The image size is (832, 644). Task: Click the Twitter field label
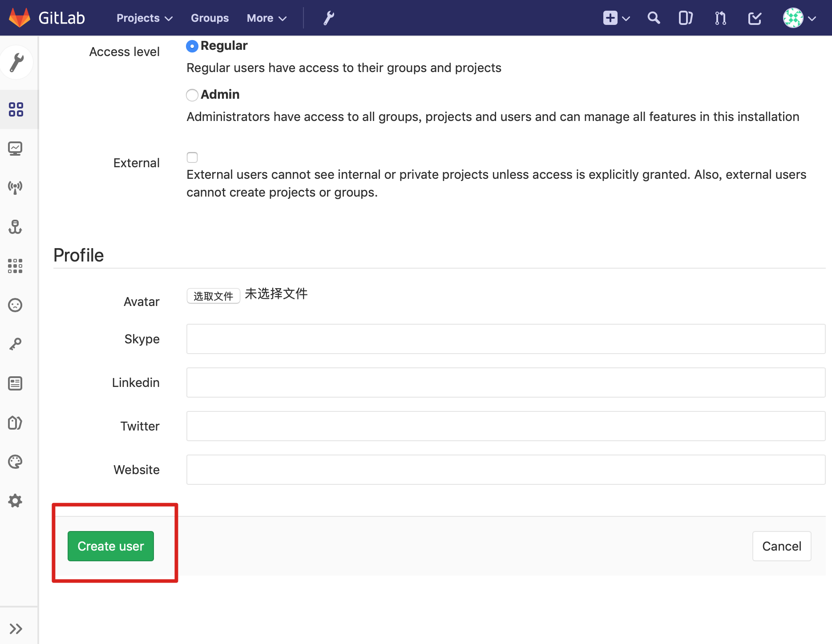(x=140, y=426)
